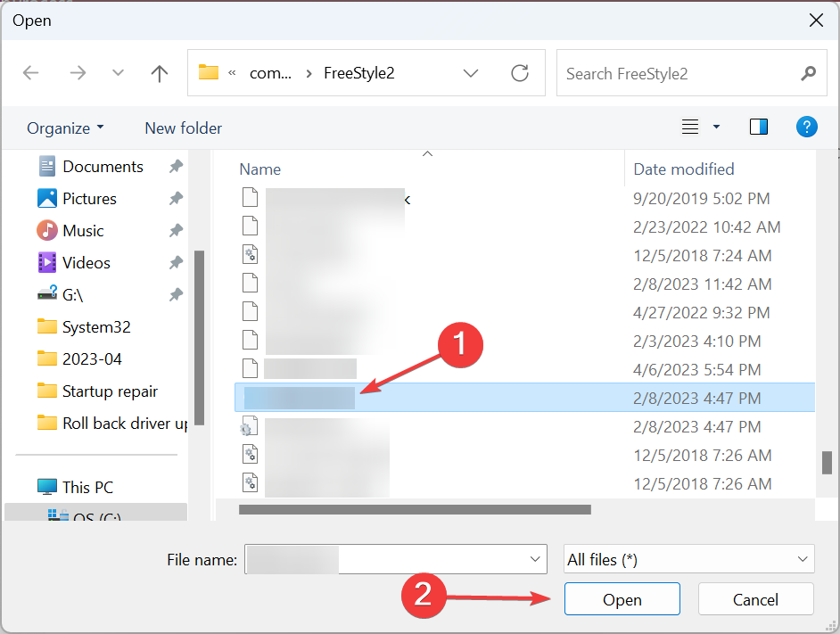
Task: Refresh the FreeStyle2 folder view
Action: tap(520, 73)
